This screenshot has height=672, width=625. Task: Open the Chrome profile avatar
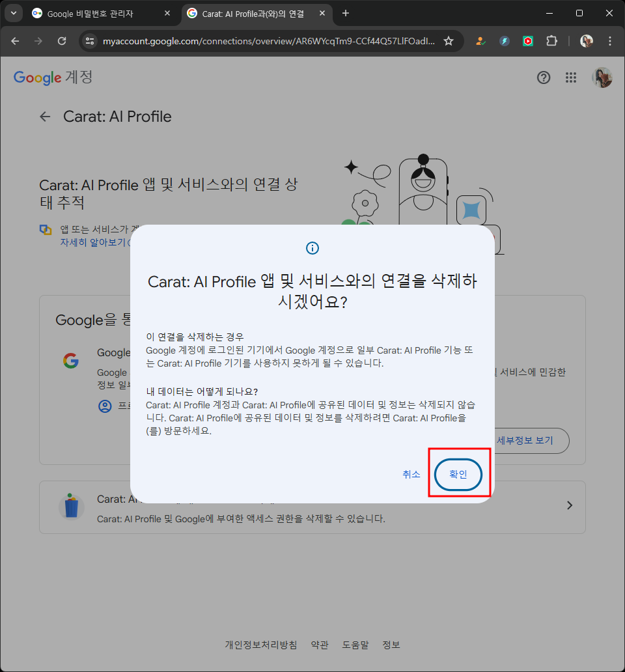point(587,41)
